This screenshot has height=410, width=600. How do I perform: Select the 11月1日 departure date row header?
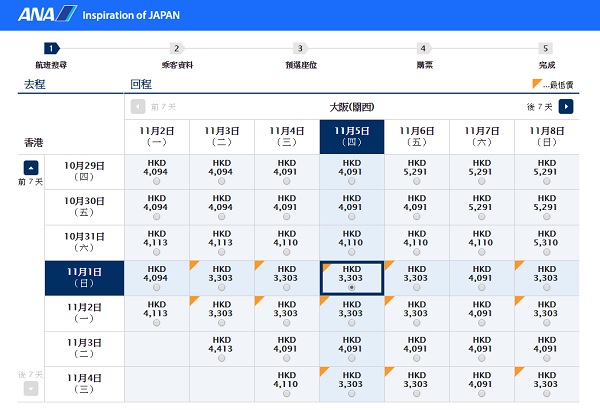click(x=84, y=278)
